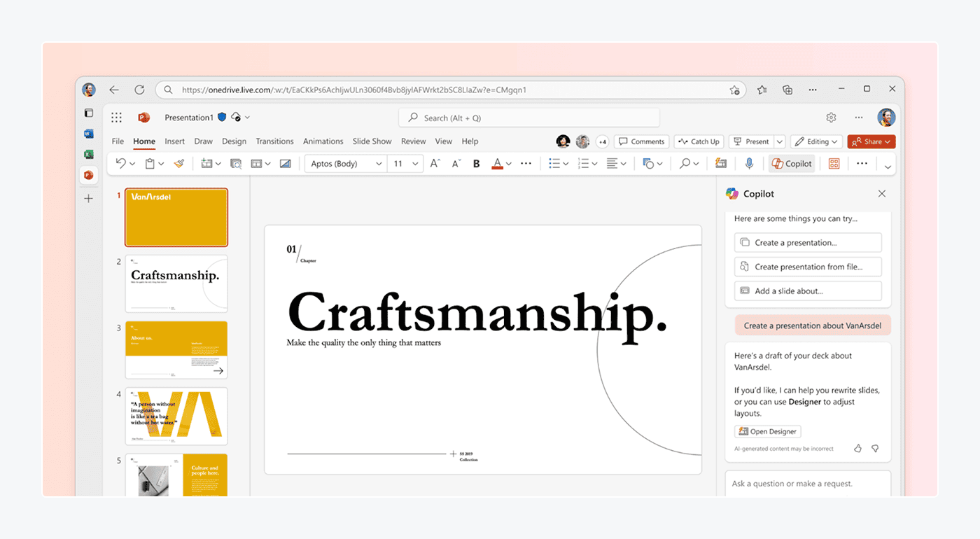Open the Design tab
Image resolution: width=980 pixels, height=539 pixels.
[234, 141]
